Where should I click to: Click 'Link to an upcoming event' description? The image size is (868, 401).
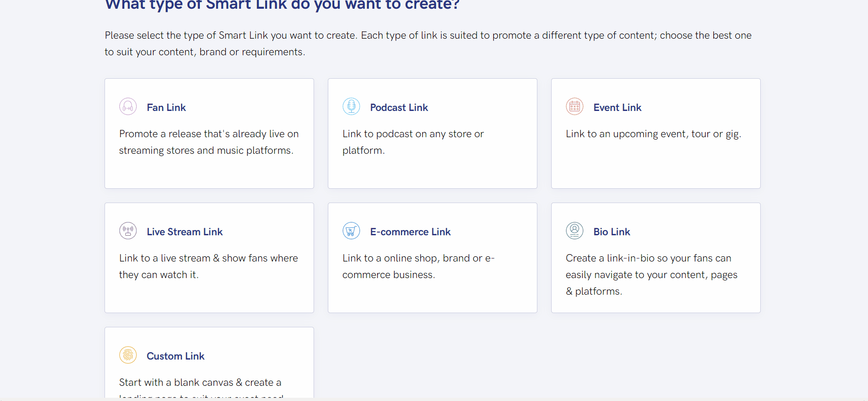coord(653,134)
